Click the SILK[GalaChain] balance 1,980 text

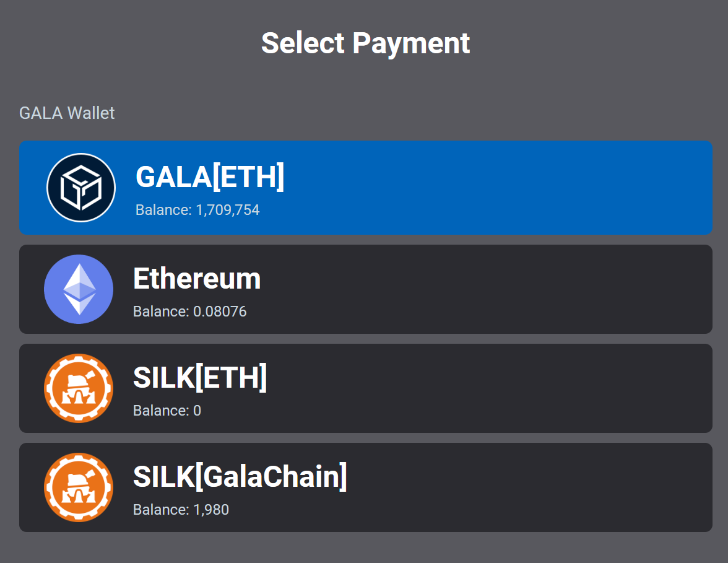(x=181, y=510)
